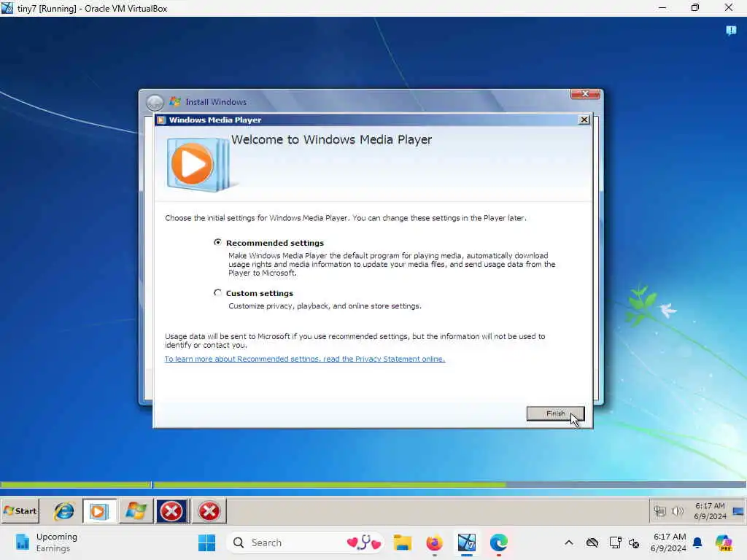Screen dimensions: 747x560
Task: Open the Windows 7 Start menu
Action: click(20, 511)
